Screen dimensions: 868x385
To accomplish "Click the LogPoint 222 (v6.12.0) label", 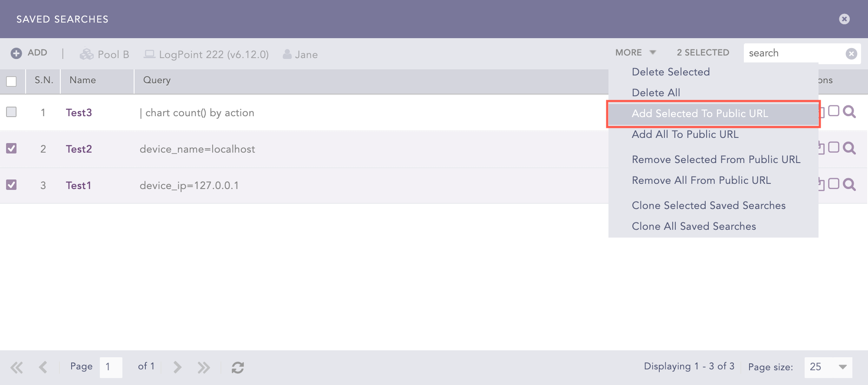I will [x=214, y=55].
